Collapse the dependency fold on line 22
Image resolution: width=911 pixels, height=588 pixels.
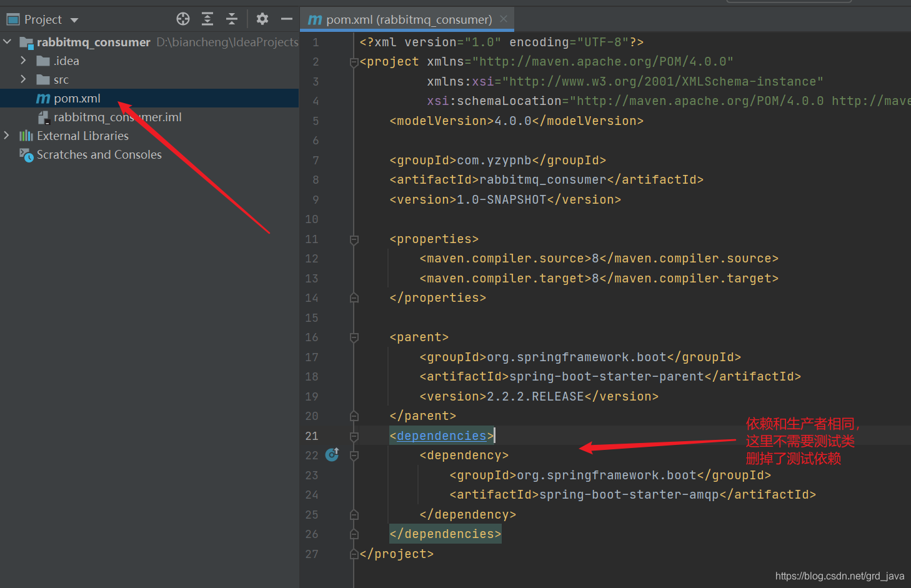tap(354, 456)
